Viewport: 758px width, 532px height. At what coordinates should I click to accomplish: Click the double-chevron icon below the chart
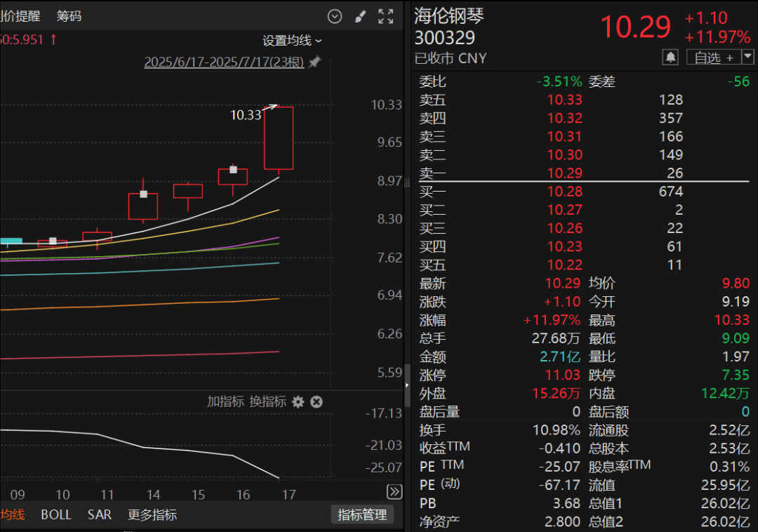(394, 492)
